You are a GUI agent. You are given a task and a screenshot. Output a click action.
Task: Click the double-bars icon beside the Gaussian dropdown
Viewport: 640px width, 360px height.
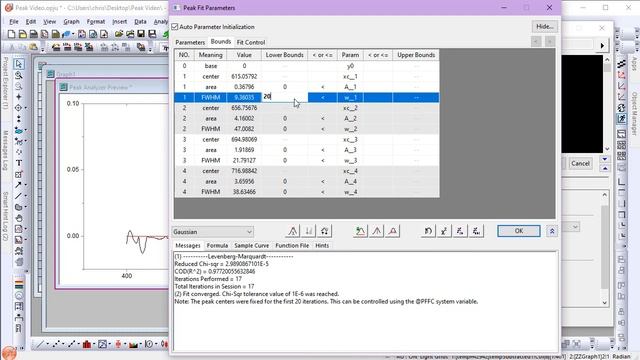pyautogui.click(x=309, y=231)
